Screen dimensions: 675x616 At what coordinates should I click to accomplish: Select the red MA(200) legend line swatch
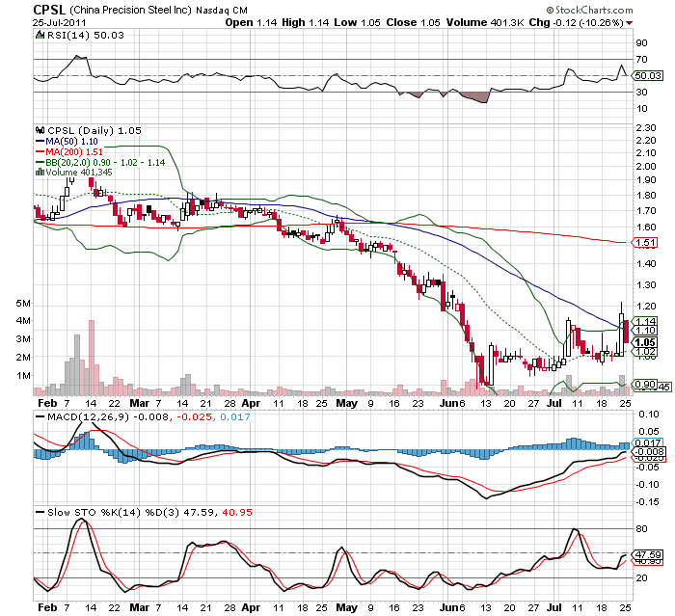40,152
